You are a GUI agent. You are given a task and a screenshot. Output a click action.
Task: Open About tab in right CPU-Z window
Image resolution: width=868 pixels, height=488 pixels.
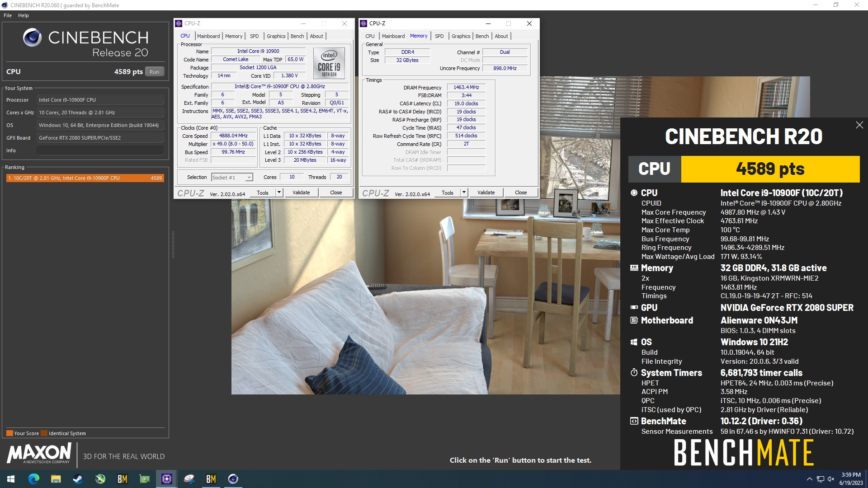click(501, 36)
